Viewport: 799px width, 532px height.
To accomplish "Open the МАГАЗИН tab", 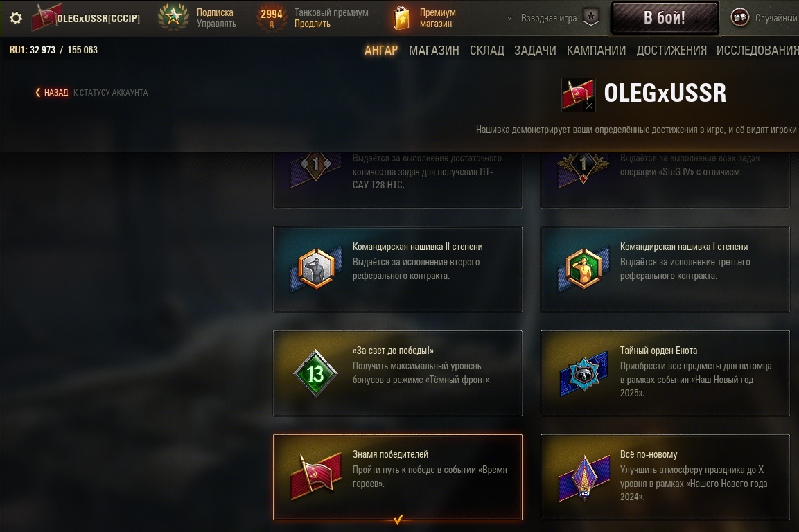I will (x=434, y=51).
